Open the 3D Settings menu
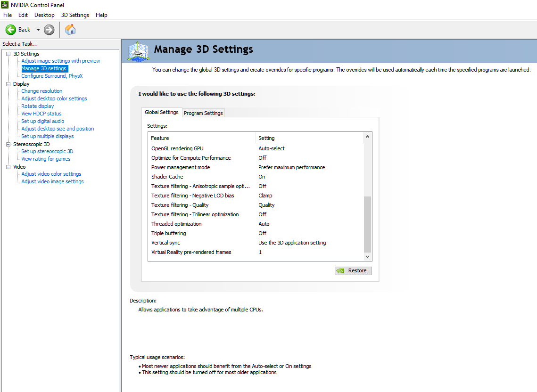Screen dimensions: 537x392 pos(75,15)
